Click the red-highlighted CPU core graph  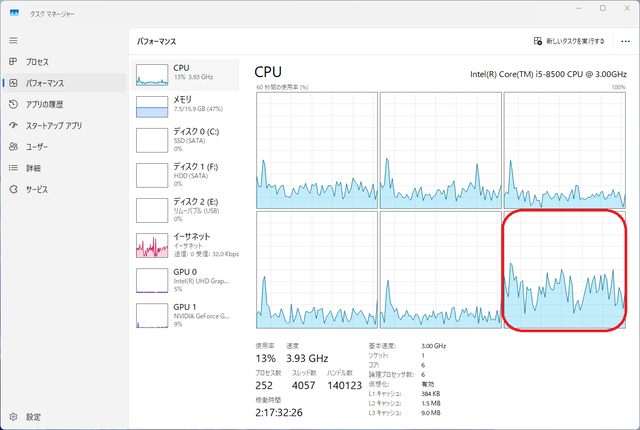[x=564, y=270]
